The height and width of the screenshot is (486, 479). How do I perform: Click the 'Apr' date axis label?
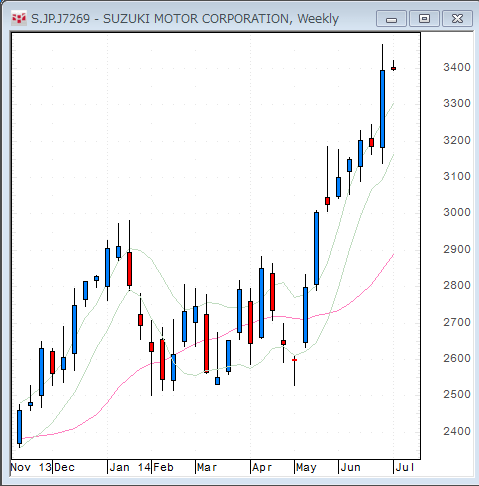pyautogui.click(x=262, y=467)
